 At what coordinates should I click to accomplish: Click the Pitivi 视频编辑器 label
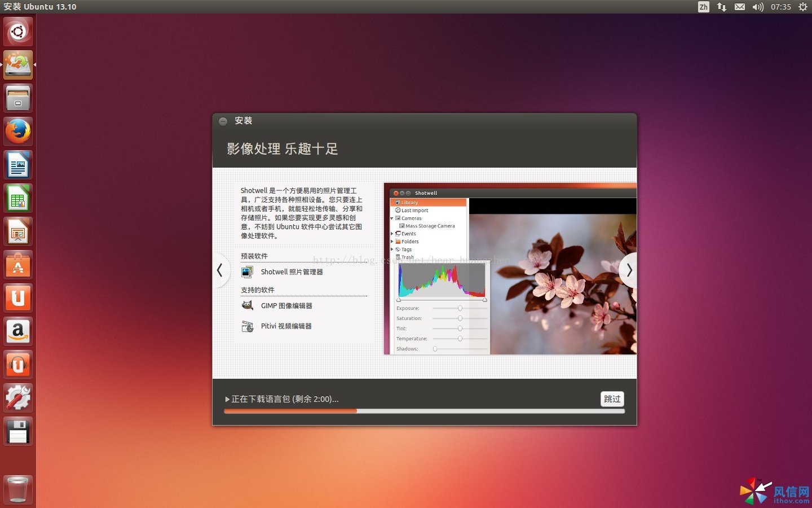coord(286,326)
